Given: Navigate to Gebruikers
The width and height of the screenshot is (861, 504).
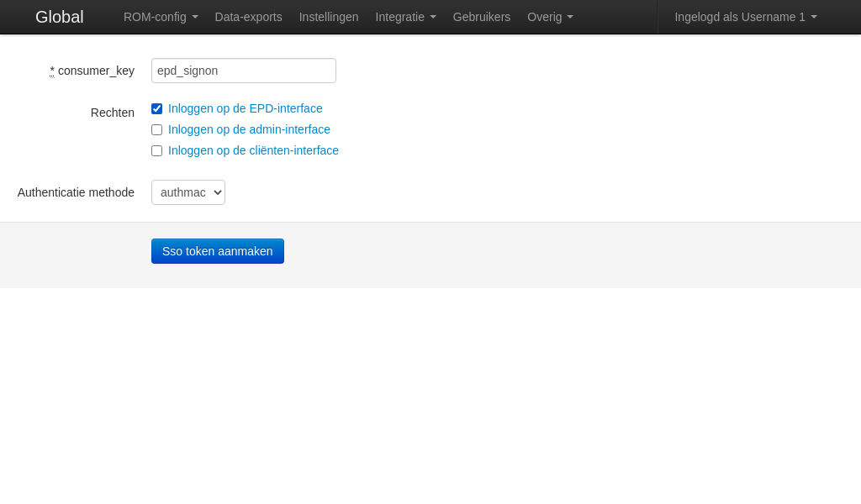Looking at the screenshot, I should (x=481, y=17).
